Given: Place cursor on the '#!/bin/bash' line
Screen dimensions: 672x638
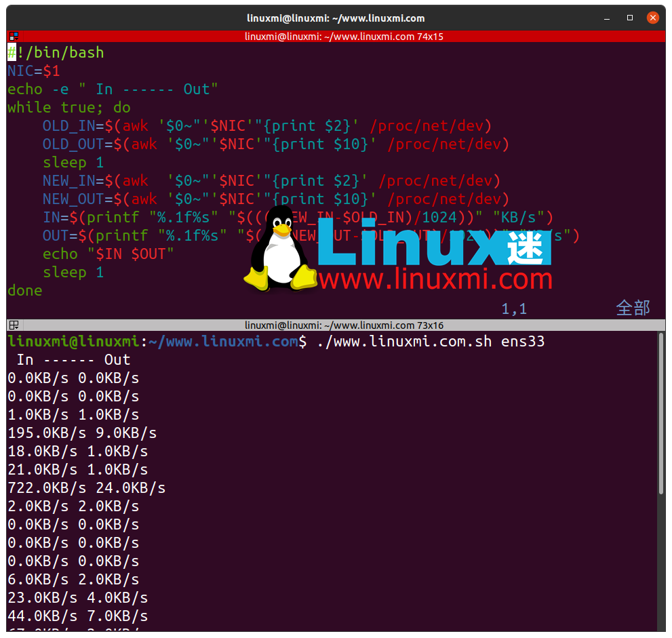Looking at the screenshot, I should 56,53.
